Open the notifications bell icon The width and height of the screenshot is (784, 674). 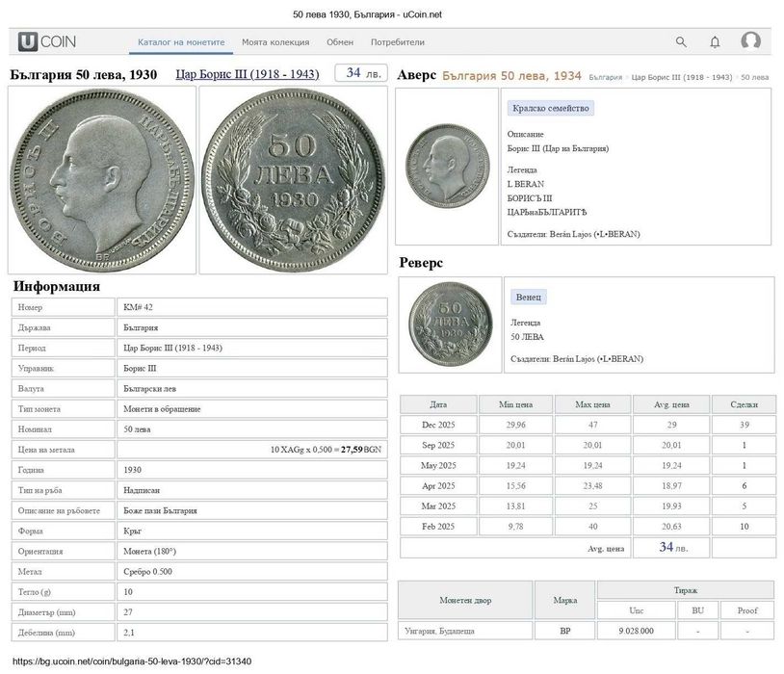pos(715,42)
